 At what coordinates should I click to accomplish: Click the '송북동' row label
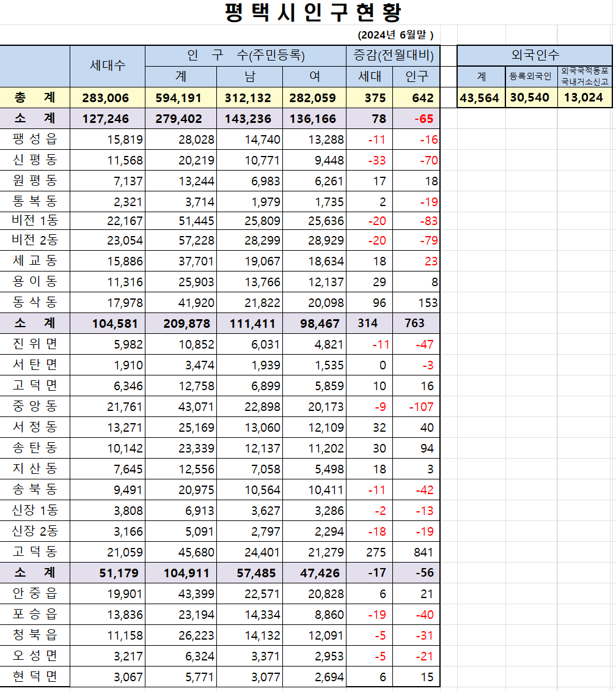click(35, 489)
